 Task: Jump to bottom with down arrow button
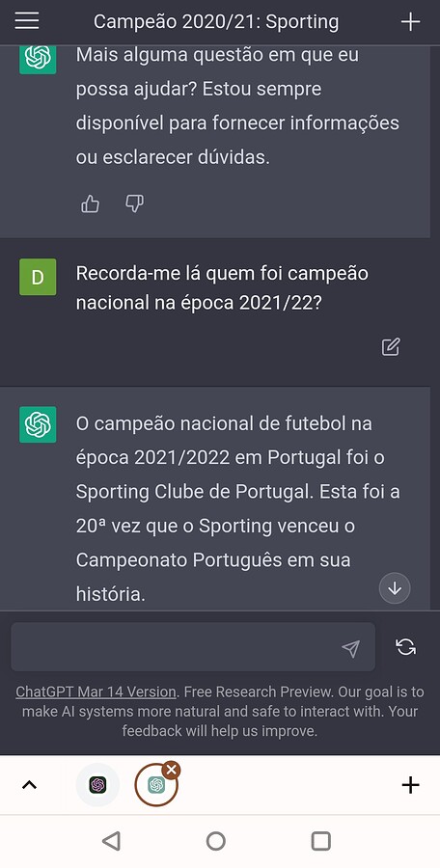pos(395,588)
